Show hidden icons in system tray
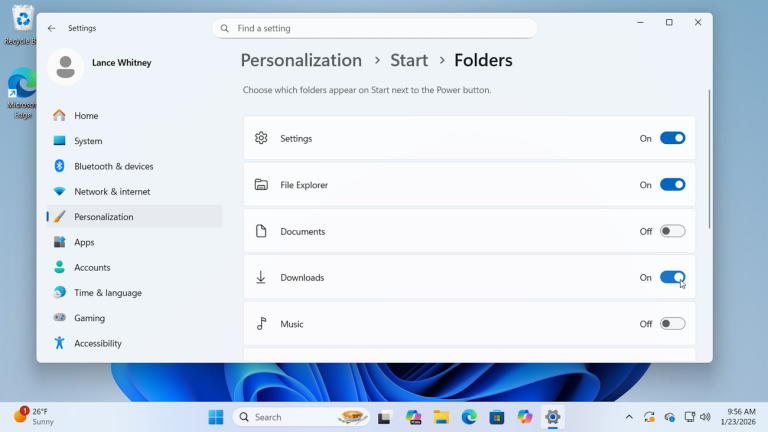The height and width of the screenshot is (432, 768). pos(629,417)
